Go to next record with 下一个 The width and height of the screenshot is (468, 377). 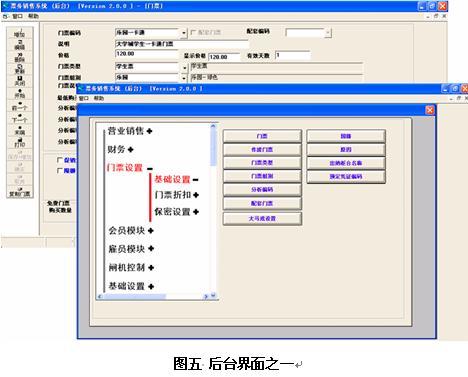20,118
